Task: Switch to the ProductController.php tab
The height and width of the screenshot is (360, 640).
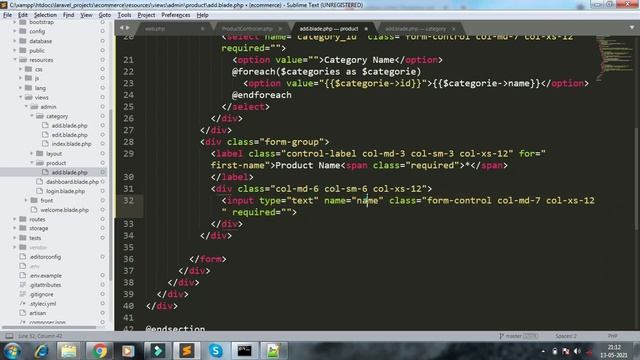Action: pos(247,29)
